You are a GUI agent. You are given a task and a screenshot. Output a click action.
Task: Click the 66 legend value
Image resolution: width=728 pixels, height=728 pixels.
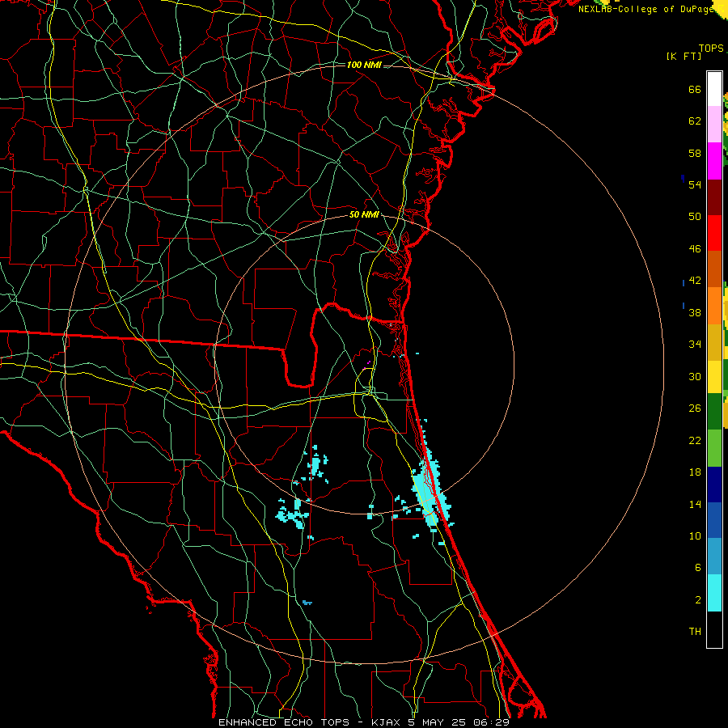695,89
